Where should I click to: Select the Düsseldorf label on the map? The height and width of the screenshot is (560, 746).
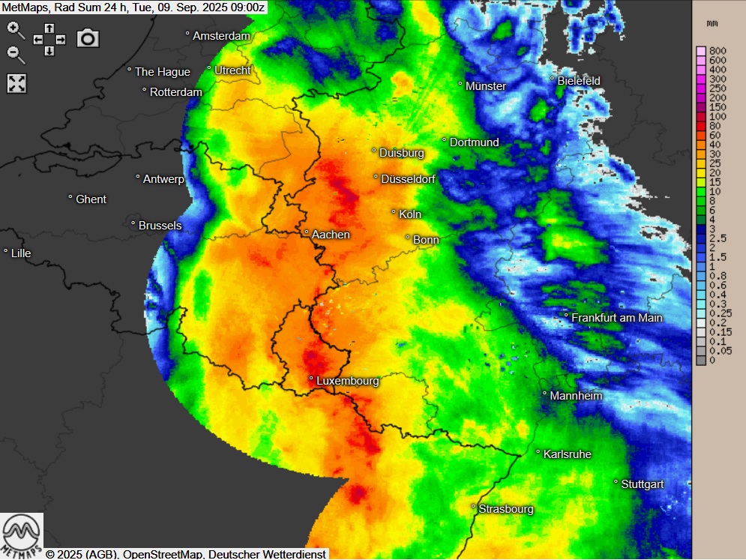[408, 179]
